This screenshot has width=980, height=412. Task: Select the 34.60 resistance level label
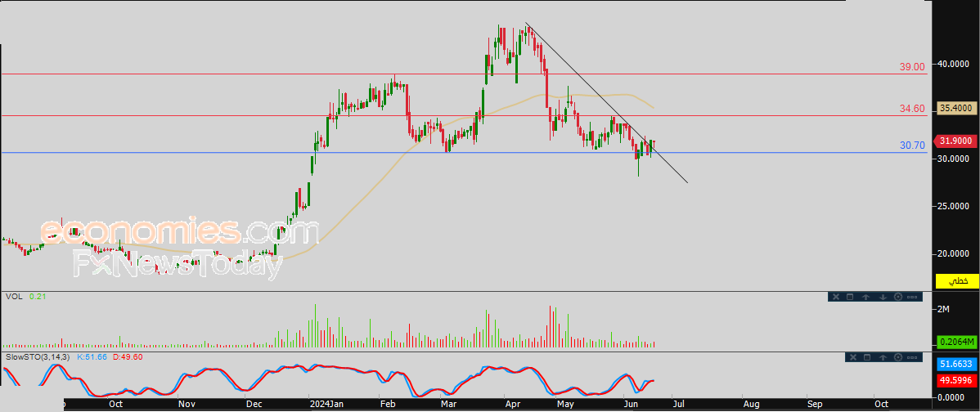pyautogui.click(x=912, y=109)
